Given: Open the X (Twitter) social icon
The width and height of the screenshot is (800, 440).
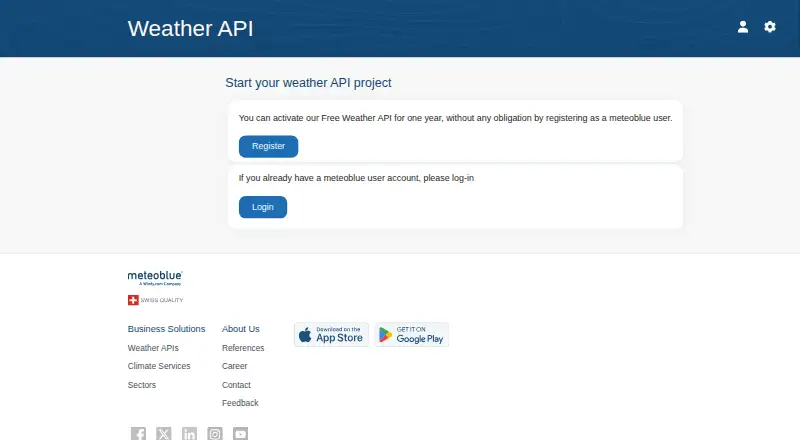Looking at the screenshot, I should (164, 434).
